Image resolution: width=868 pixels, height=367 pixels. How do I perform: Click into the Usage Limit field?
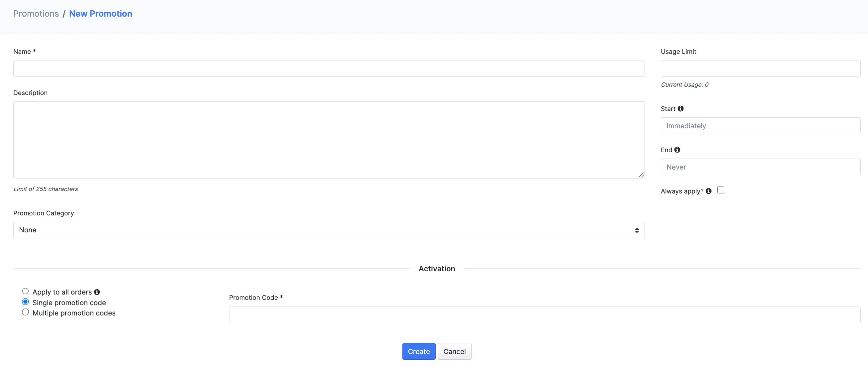pyautogui.click(x=761, y=68)
